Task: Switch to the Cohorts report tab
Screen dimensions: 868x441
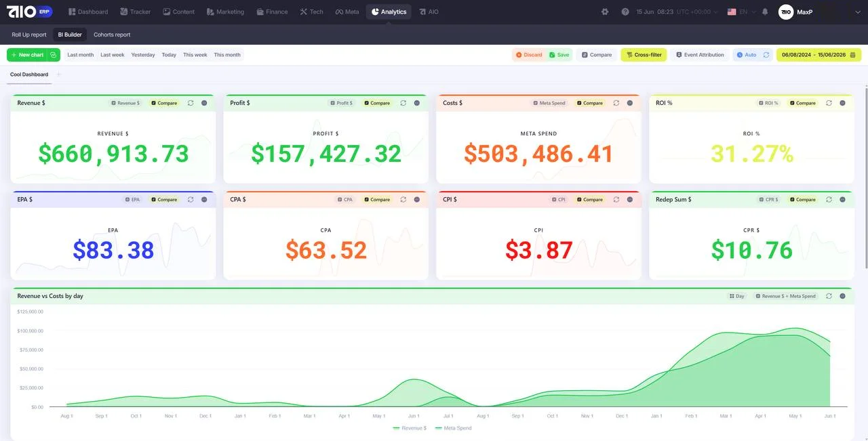Action: pos(112,35)
